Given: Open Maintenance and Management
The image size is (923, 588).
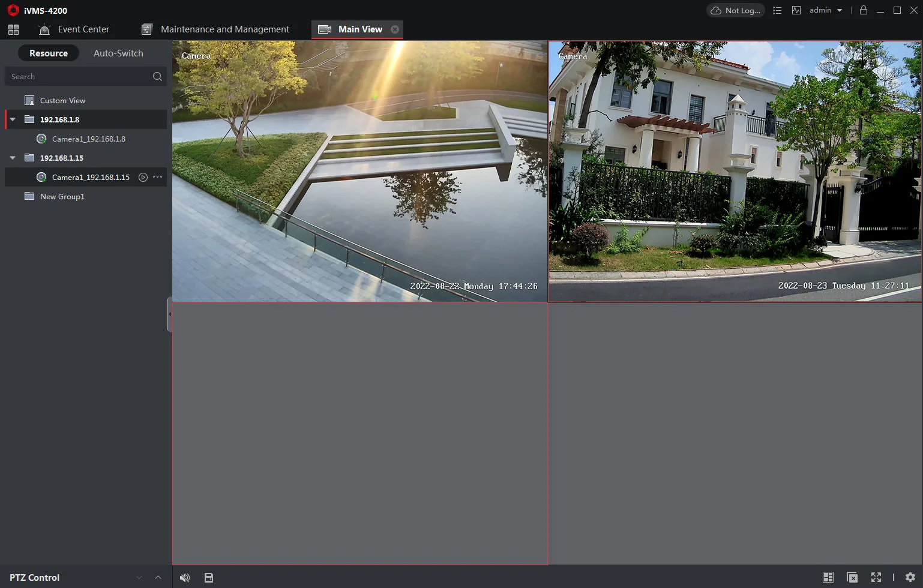Looking at the screenshot, I should pyautogui.click(x=224, y=29).
